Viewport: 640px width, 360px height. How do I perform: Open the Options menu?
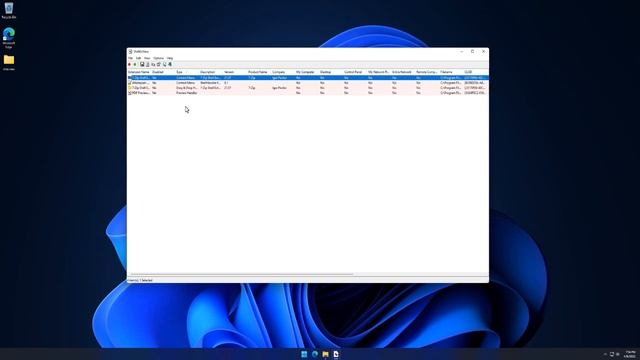158,58
